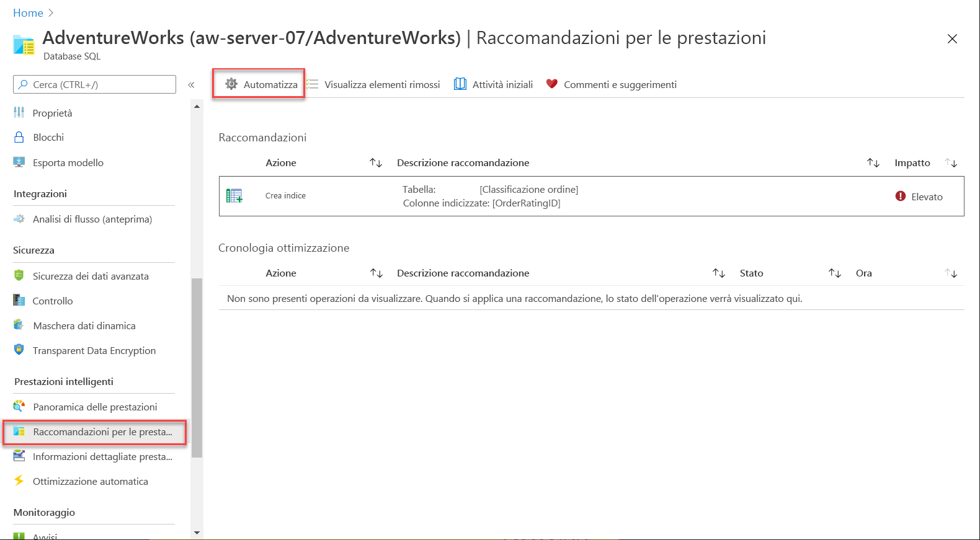Click the Blocchi padlock icon
980x540 pixels.
19,137
